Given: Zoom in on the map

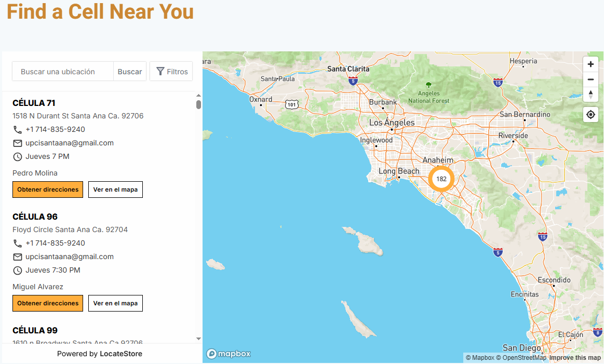Looking at the screenshot, I should (x=590, y=64).
